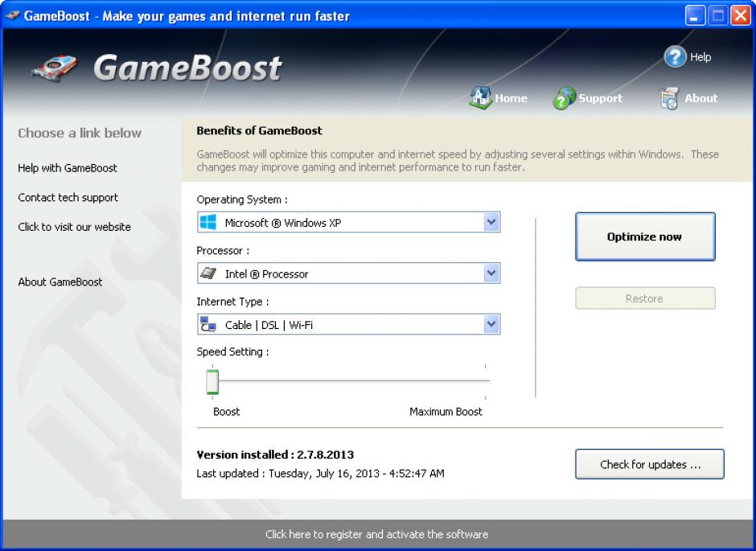The image size is (756, 551).
Task: Open Contact tech support link
Action: pos(68,198)
